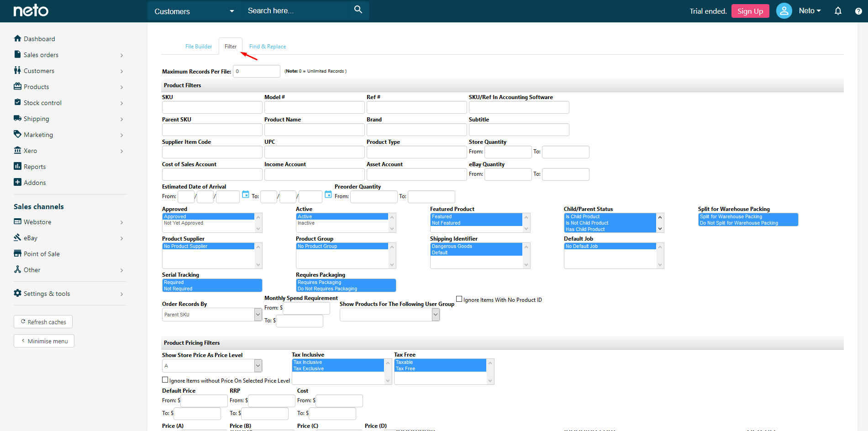868x431 pixels.
Task: Tick Ignore Items With No Product ID
Action: pos(459,299)
